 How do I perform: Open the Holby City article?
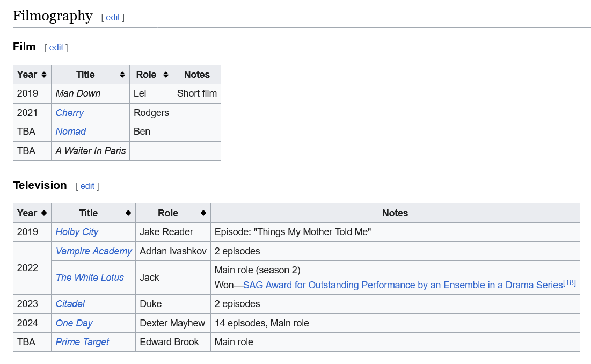[x=77, y=232]
